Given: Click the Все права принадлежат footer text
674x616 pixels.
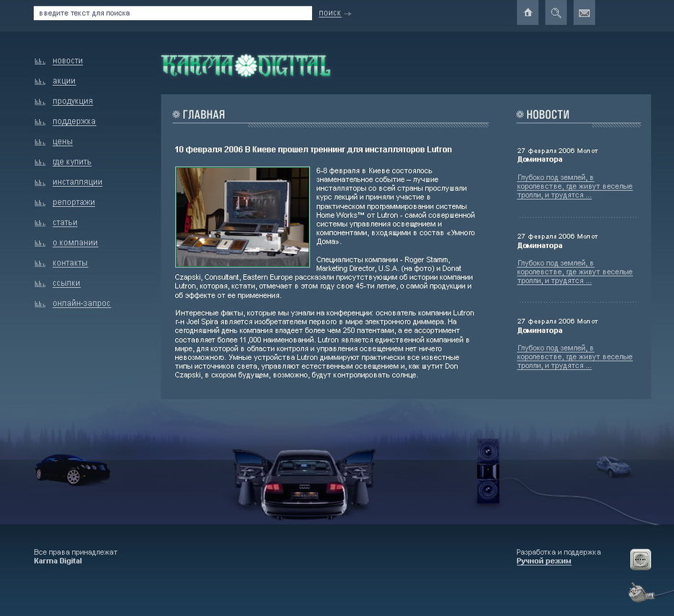Looking at the screenshot, I should click(76, 552).
